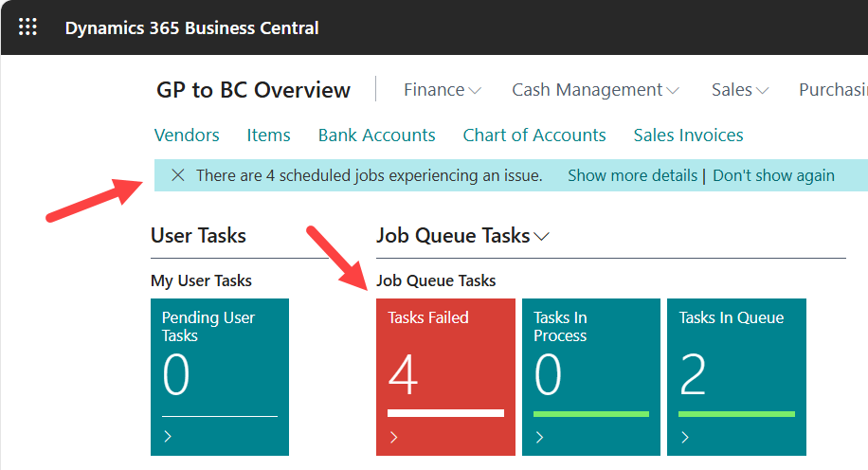Open the Vendors list

coord(187,135)
